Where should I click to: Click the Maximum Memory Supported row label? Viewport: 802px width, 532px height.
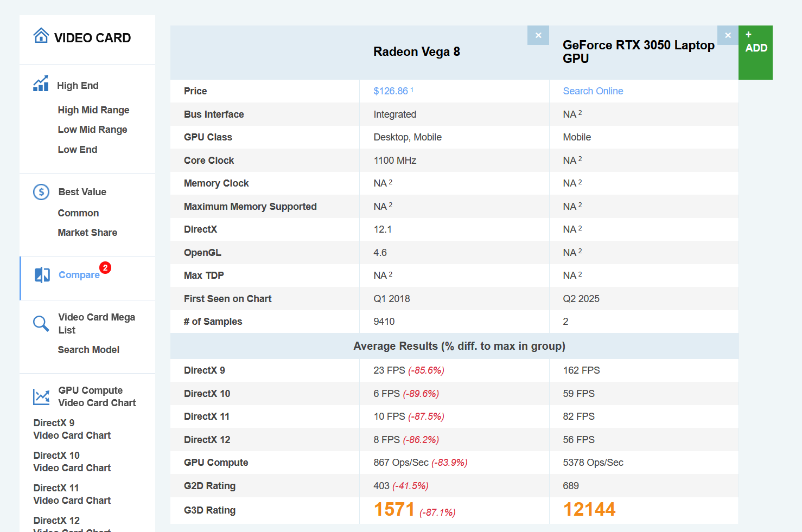point(250,207)
